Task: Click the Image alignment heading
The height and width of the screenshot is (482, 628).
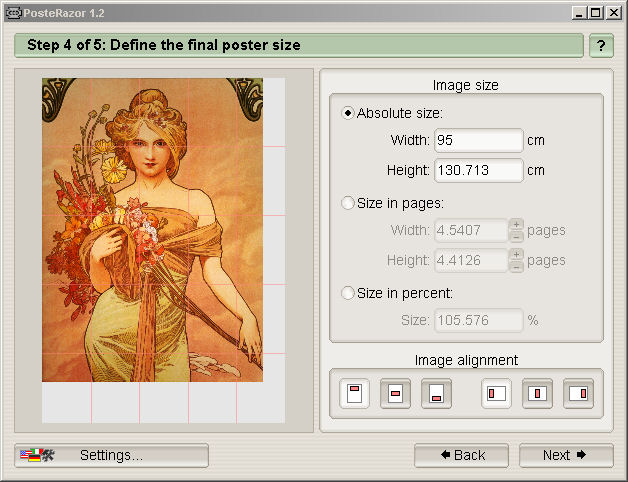Action: pos(466,360)
